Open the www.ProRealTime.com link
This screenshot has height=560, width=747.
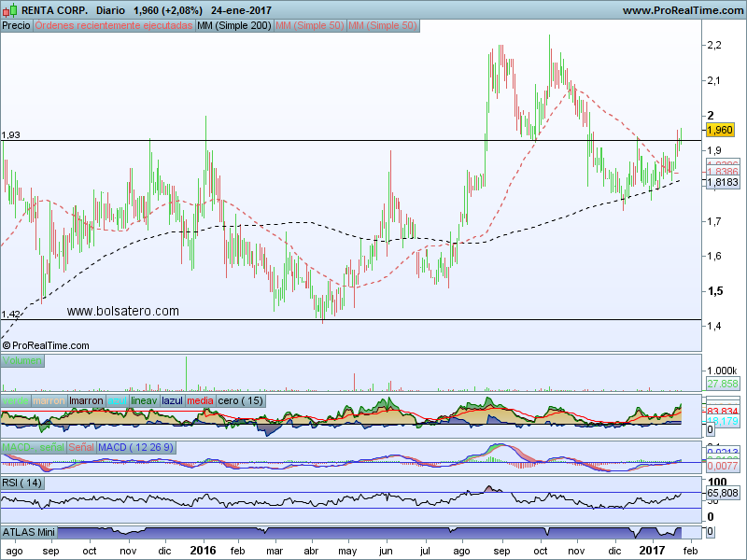pyautogui.click(x=684, y=10)
